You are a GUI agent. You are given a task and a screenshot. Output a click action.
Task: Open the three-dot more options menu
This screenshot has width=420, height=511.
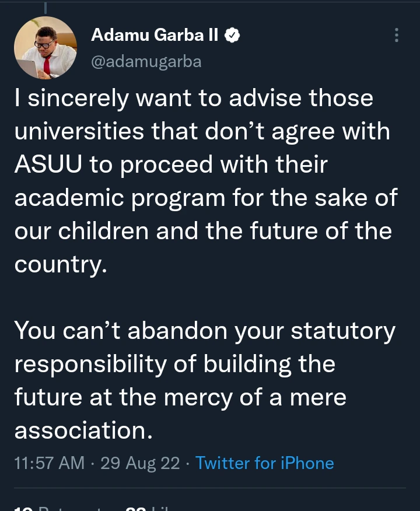click(x=397, y=35)
